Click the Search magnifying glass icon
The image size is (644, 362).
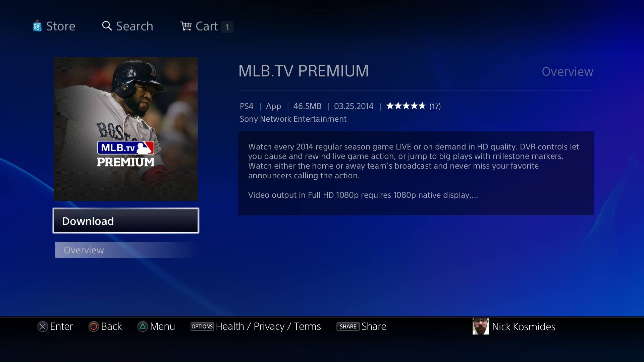pos(107,26)
